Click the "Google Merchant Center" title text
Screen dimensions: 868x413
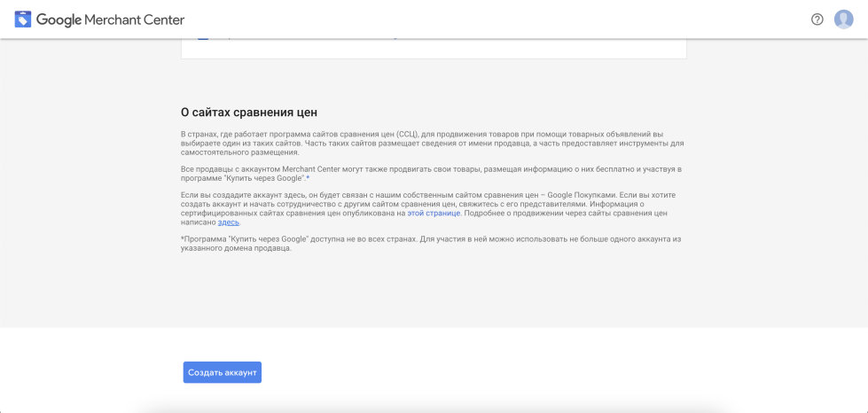pyautogui.click(x=111, y=19)
